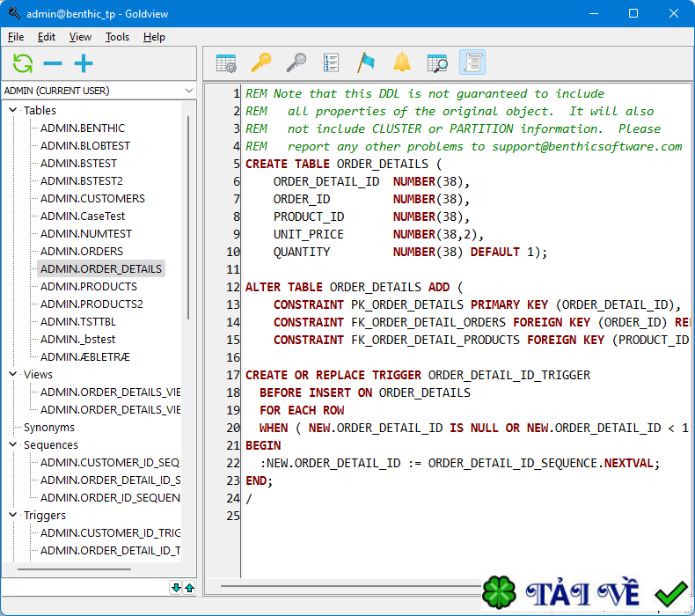Image resolution: width=695 pixels, height=616 pixels.
Task: Click the gray key icon
Action: [296, 62]
